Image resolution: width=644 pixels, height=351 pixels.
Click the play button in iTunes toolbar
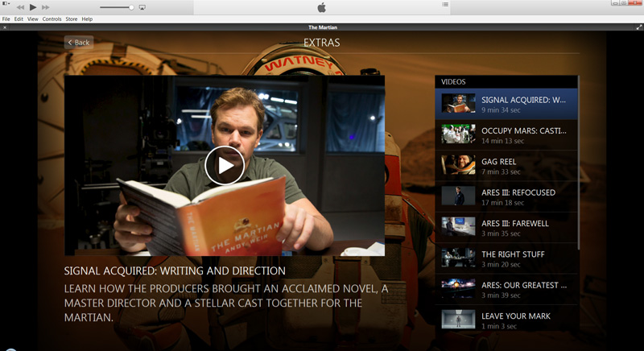(x=33, y=7)
